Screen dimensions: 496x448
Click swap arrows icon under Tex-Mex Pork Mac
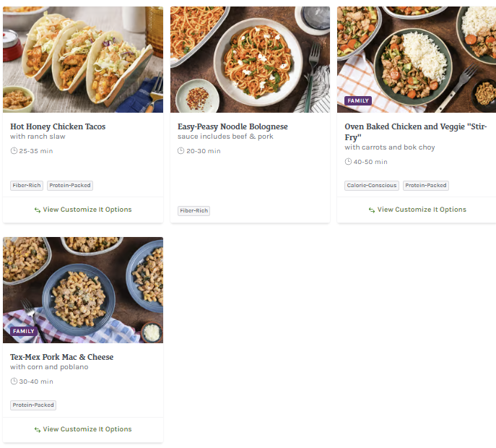[38, 430]
